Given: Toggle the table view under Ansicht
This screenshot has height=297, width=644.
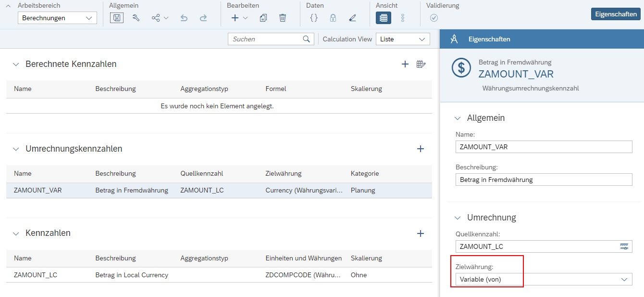Looking at the screenshot, I should 384,18.
